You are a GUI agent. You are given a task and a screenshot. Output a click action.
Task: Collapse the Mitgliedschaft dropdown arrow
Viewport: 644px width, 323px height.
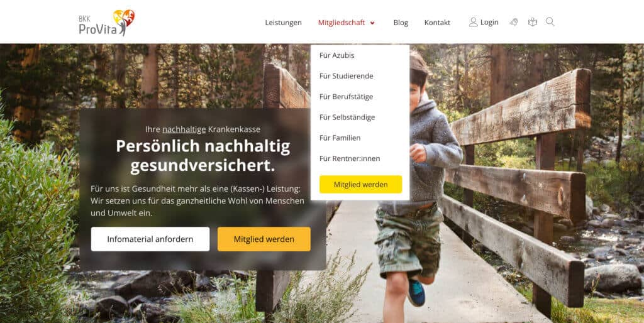point(372,23)
